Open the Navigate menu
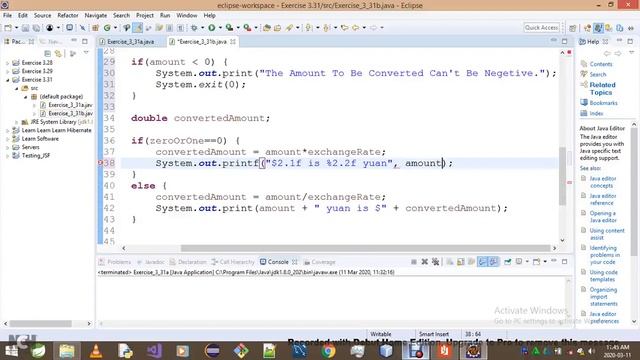The image size is (640, 360). tap(96, 15)
